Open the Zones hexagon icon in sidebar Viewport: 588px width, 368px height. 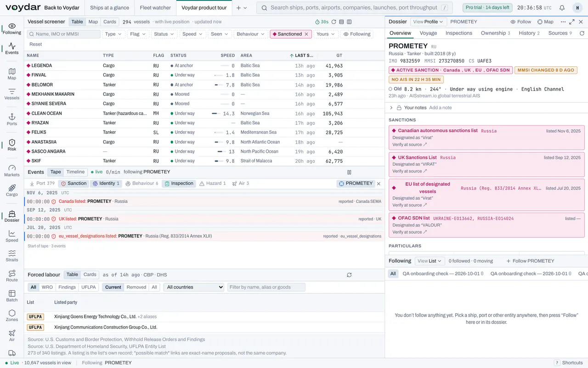pos(12,316)
